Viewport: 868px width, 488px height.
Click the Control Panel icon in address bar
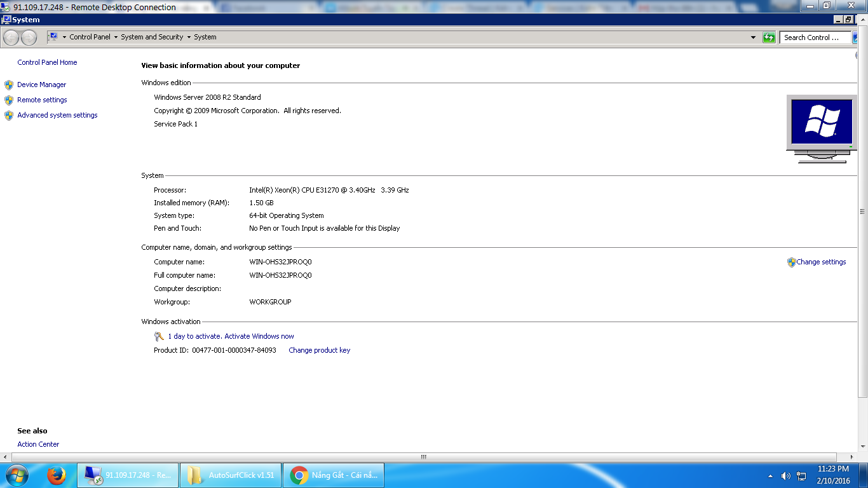point(53,37)
